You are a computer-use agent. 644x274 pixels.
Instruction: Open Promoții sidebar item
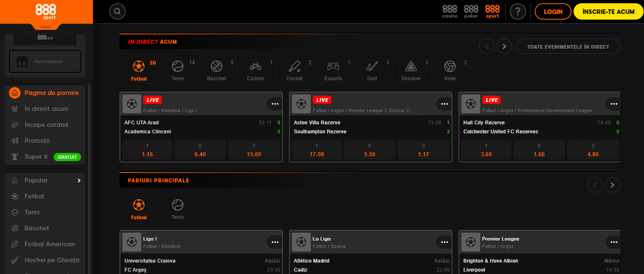point(45,141)
